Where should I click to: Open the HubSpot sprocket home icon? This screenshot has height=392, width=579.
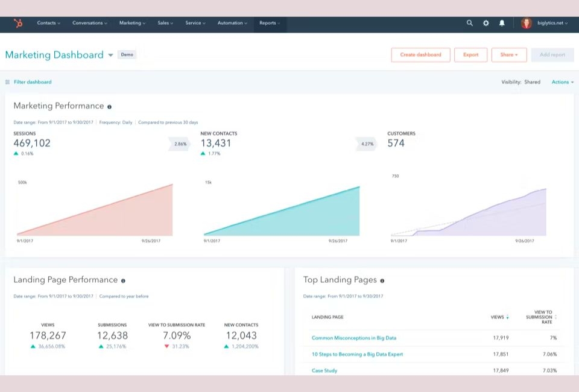18,24
